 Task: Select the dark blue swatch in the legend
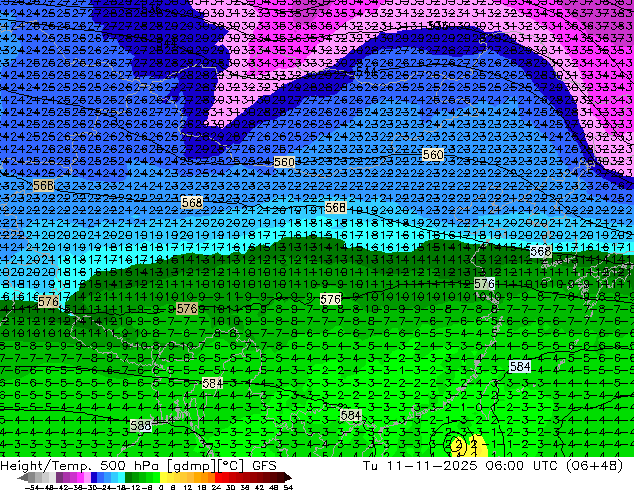click(94, 477)
